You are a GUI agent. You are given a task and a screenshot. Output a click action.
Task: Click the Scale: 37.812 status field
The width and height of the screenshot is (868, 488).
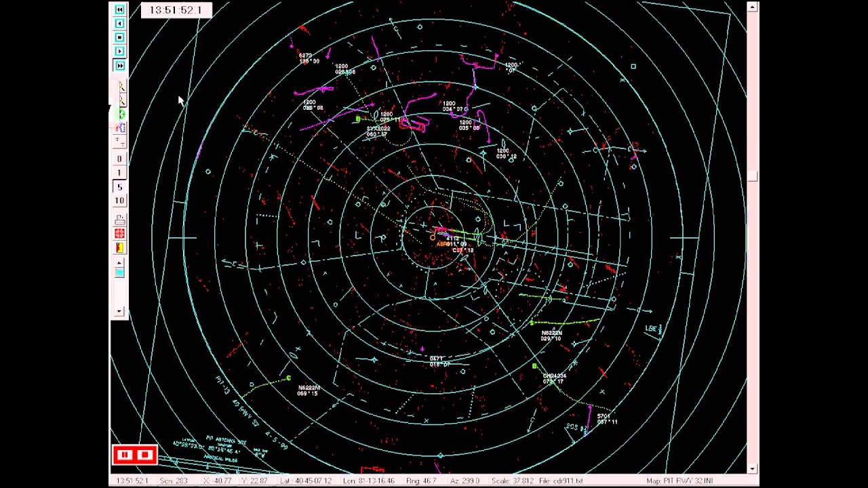tap(513, 481)
